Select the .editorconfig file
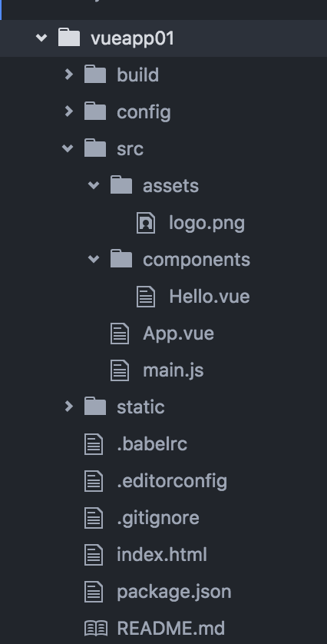 point(172,481)
